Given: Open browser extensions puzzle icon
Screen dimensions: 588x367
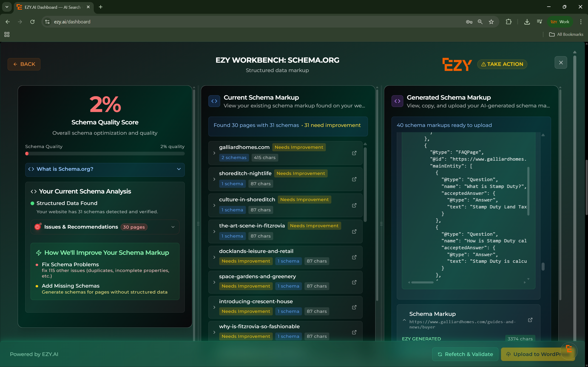Looking at the screenshot, I should pyautogui.click(x=508, y=22).
